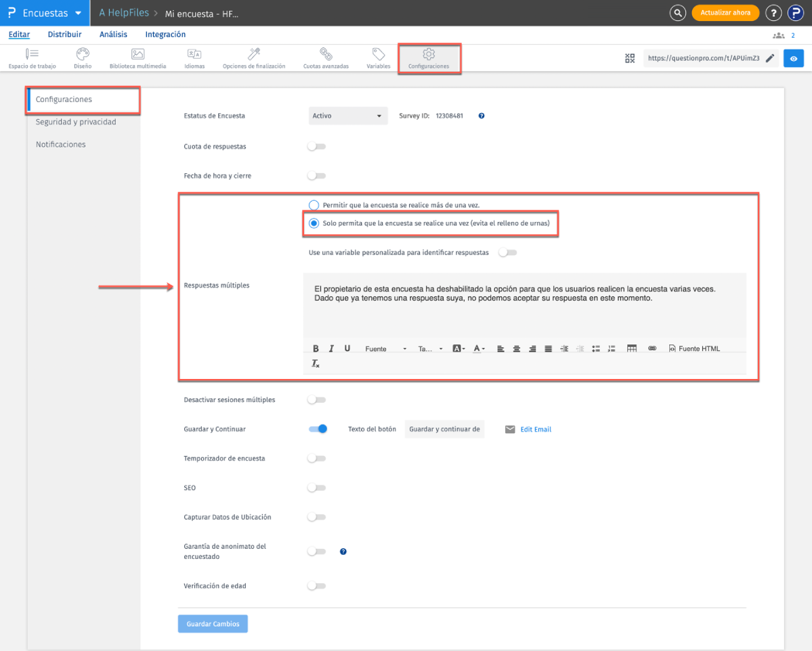Switch to the Análisis tab
This screenshot has height=651, width=812.
click(113, 35)
